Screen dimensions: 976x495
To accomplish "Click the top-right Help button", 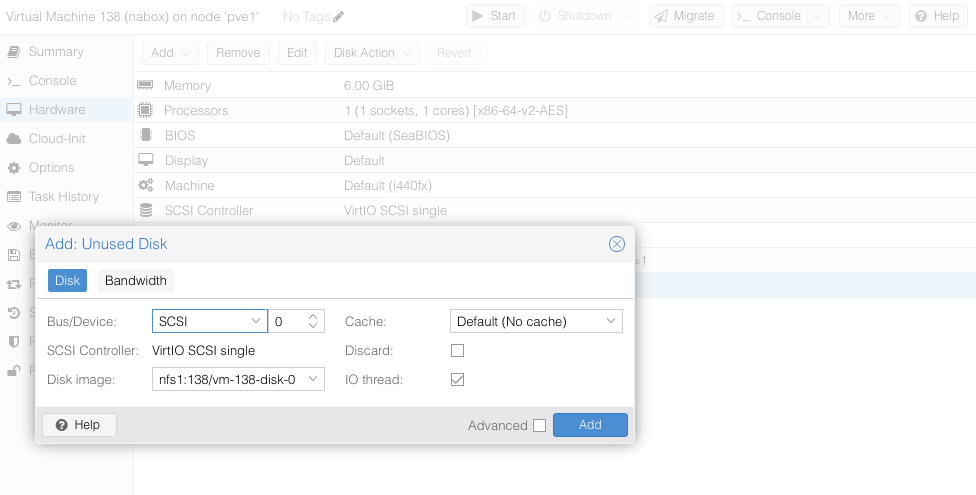I will click(x=938, y=16).
